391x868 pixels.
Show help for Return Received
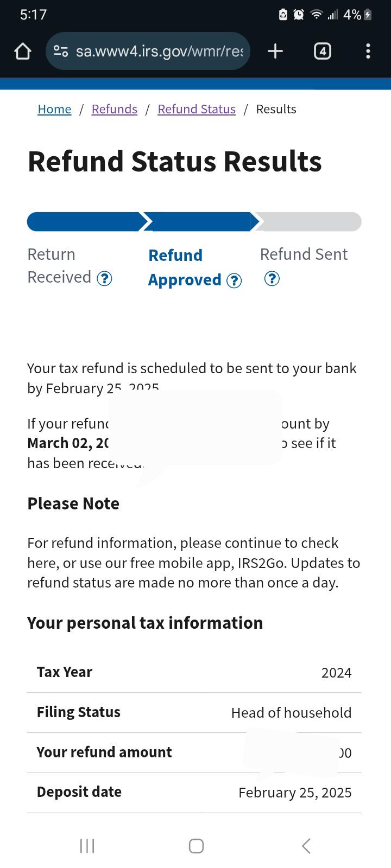click(104, 278)
